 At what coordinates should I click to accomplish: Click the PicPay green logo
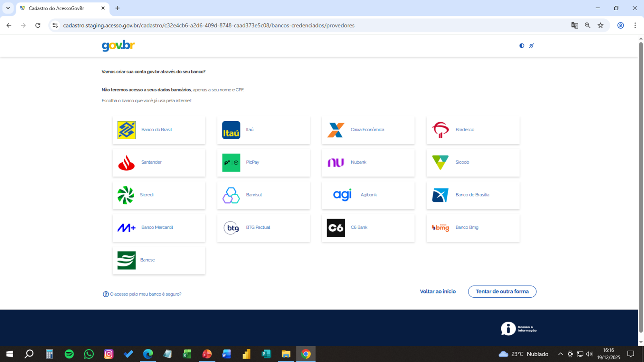click(231, 162)
